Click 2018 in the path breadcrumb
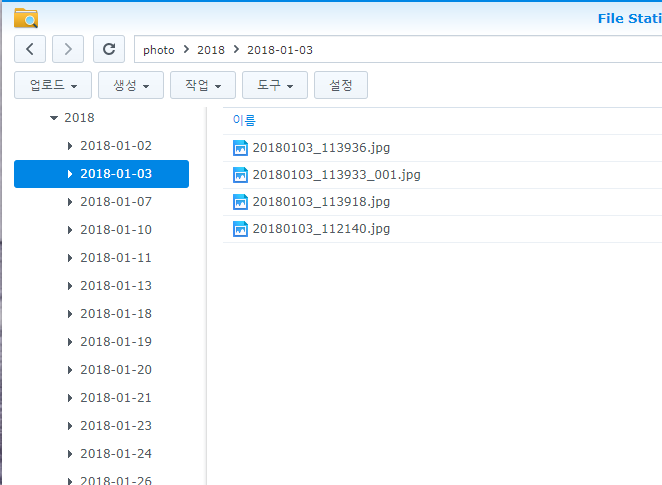This screenshot has height=485, width=662. (211, 50)
